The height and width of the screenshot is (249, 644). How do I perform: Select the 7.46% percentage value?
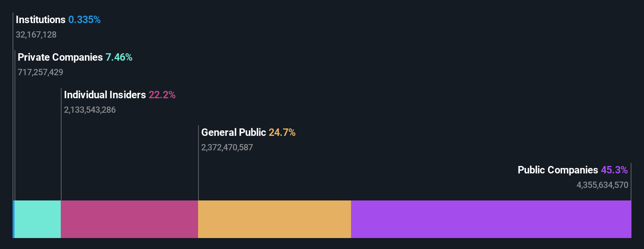(119, 57)
